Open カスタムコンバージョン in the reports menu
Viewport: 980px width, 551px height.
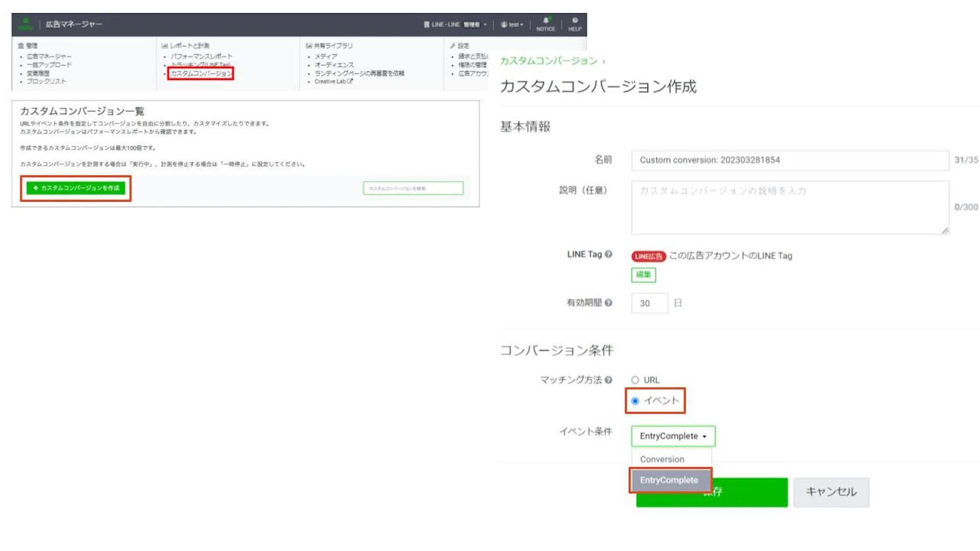(201, 73)
